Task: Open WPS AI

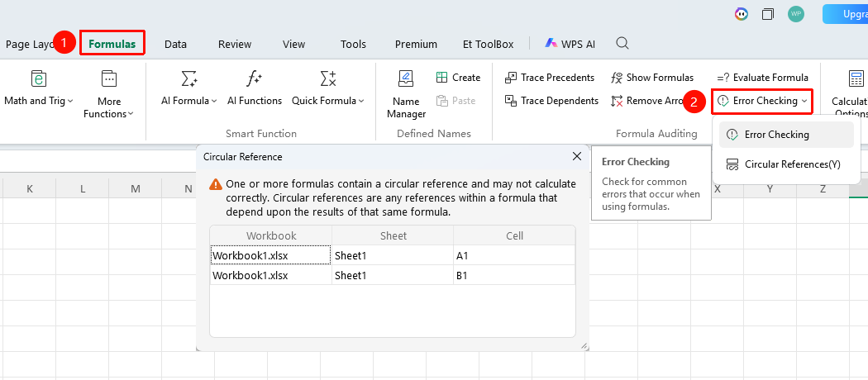Action: pos(570,44)
